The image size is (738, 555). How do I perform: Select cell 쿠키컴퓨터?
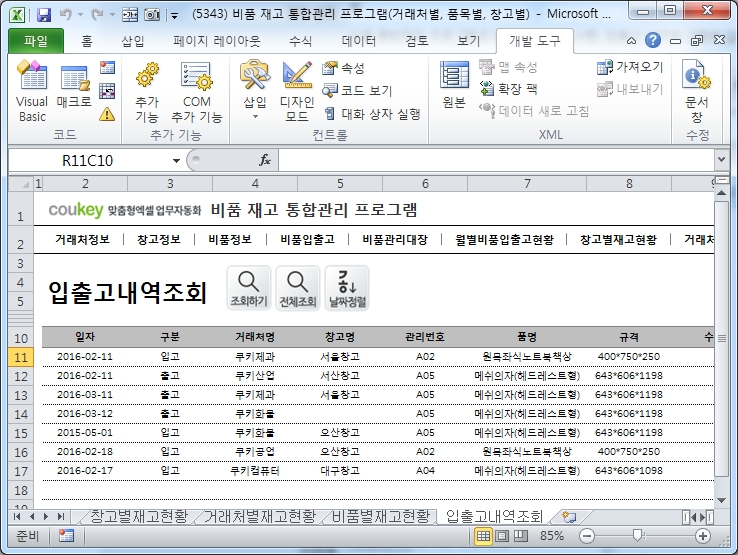255,471
